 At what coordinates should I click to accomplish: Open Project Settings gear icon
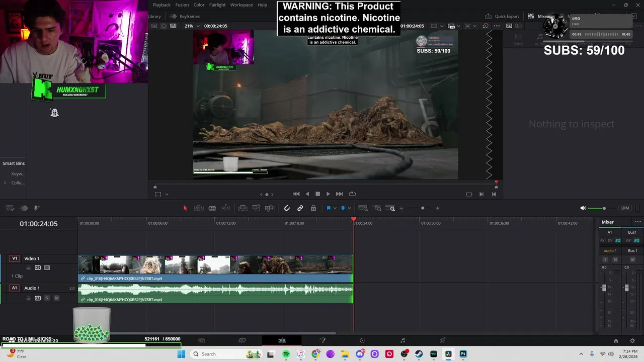point(632,340)
